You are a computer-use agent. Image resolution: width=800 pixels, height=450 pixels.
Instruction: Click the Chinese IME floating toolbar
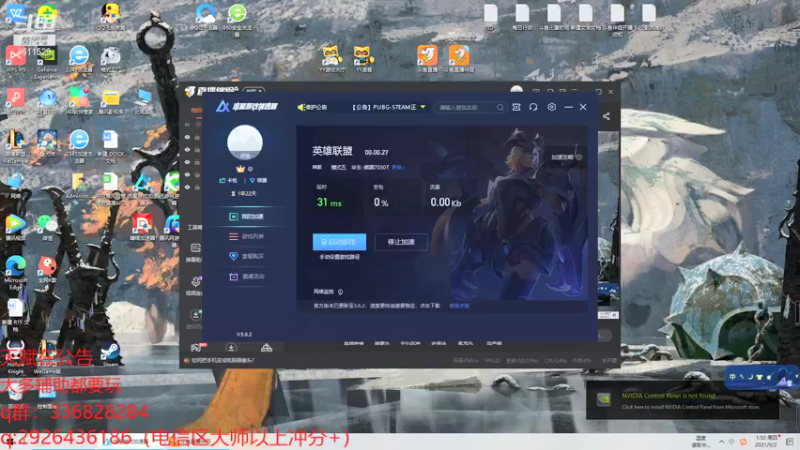tap(761, 377)
